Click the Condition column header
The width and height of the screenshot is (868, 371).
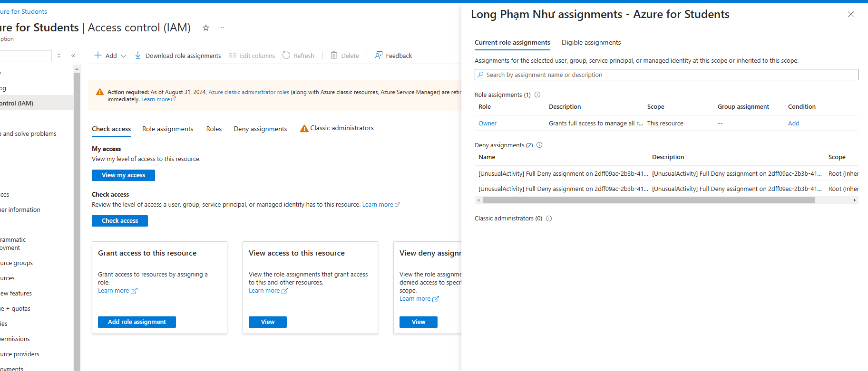tap(801, 107)
